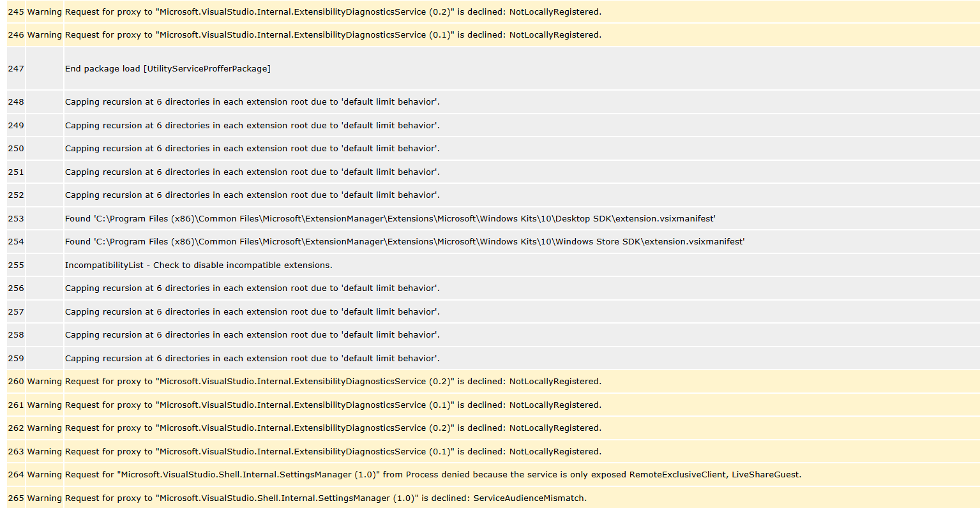This screenshot has height=508, width=980.
Task: Select row number 256
Action: pyautogui.click(x=16, y=288)
